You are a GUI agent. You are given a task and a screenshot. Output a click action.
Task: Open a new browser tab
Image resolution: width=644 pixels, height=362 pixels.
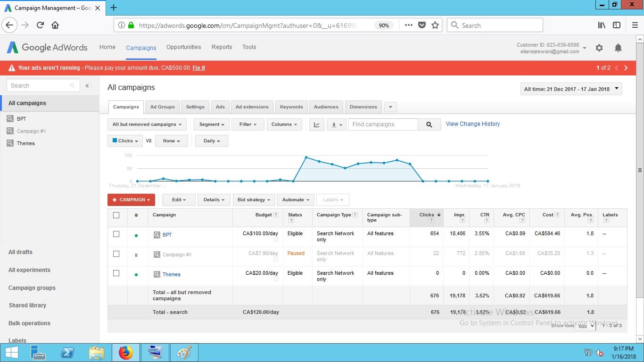coord(114,8)
